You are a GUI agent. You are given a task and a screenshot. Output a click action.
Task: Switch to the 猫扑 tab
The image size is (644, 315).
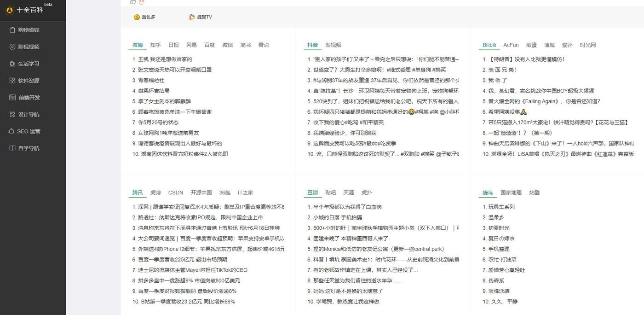tap(567, 45)
